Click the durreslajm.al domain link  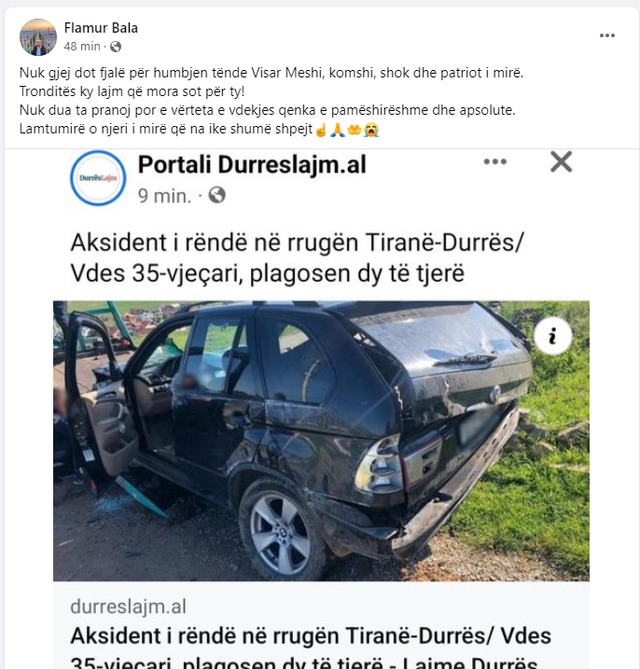pos(128,607)
